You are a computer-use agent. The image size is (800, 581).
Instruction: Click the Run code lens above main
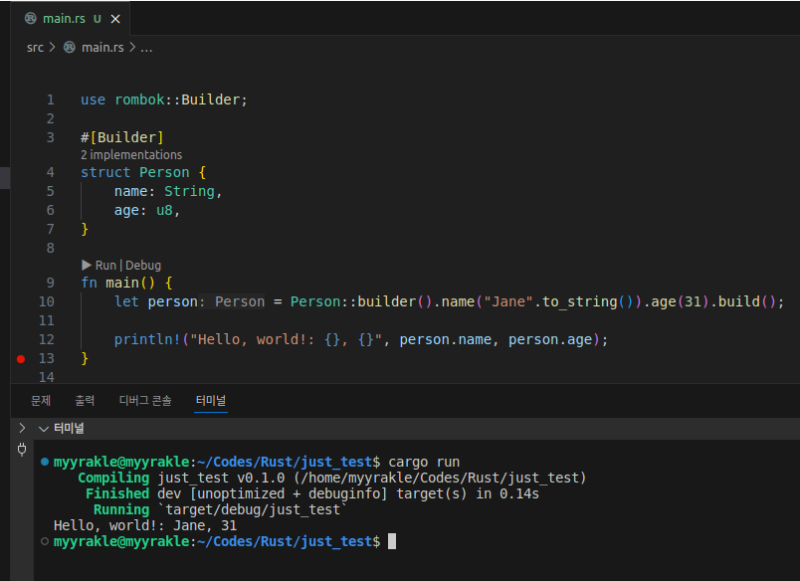[x=105, y=265]
